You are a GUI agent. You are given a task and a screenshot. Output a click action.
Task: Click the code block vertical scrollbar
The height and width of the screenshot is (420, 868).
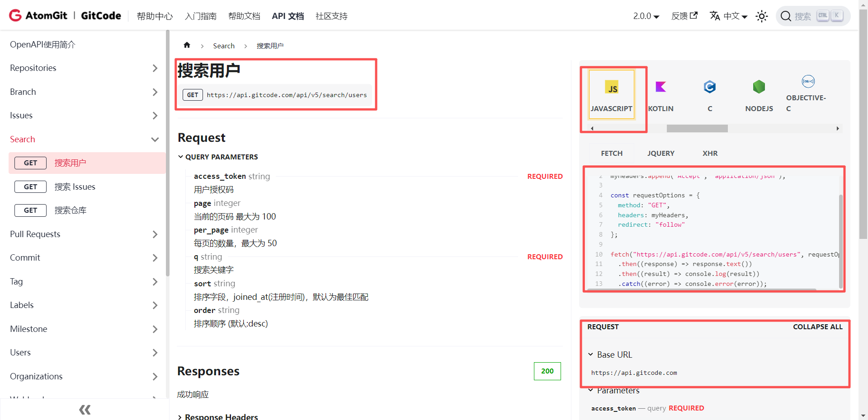[x=840, y=242]
